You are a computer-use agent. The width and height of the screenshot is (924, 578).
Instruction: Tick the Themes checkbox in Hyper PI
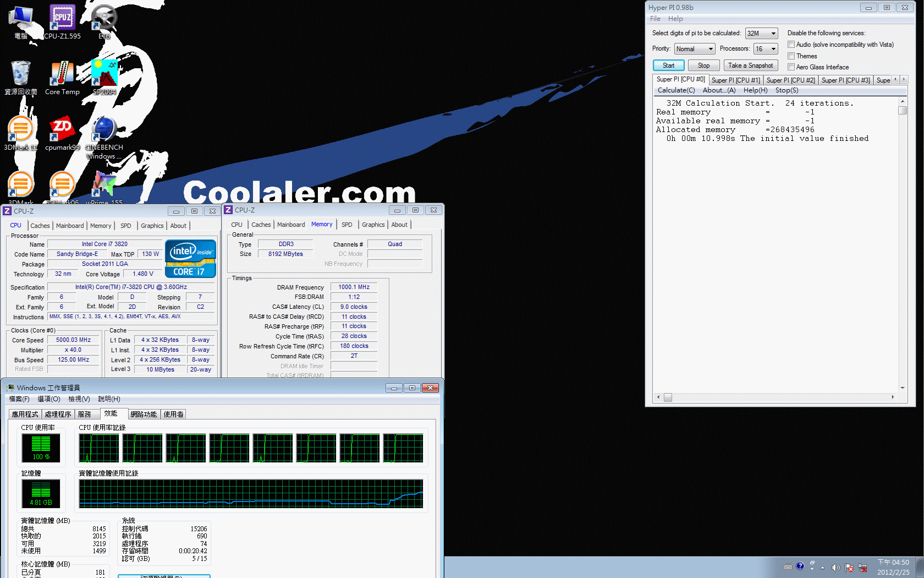click(791, 56)
